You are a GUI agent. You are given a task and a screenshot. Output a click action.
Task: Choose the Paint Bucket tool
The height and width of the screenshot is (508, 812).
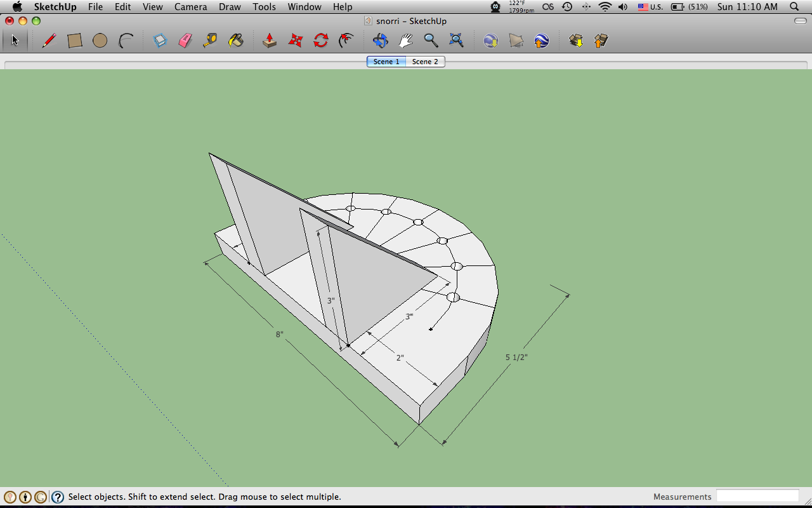pos(236,41)
